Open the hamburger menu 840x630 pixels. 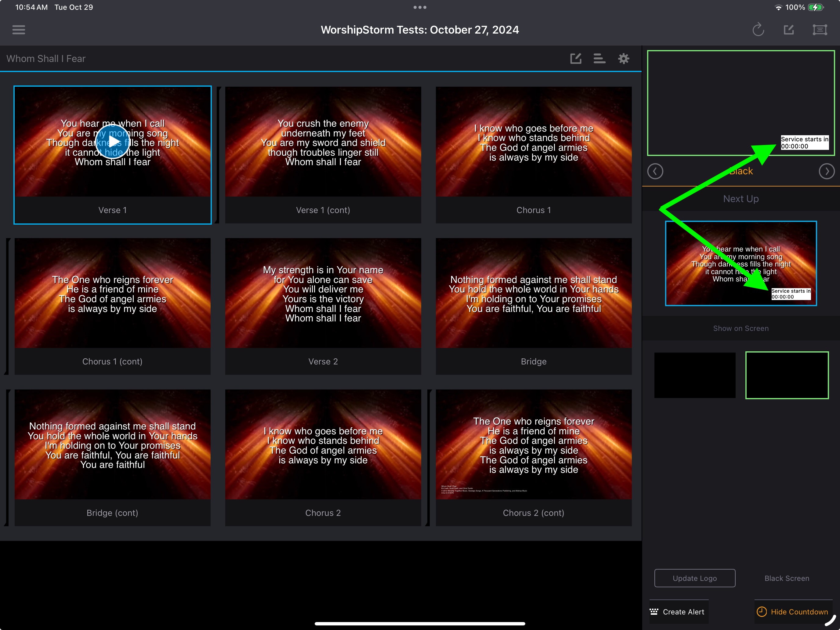tap(19, 30)
